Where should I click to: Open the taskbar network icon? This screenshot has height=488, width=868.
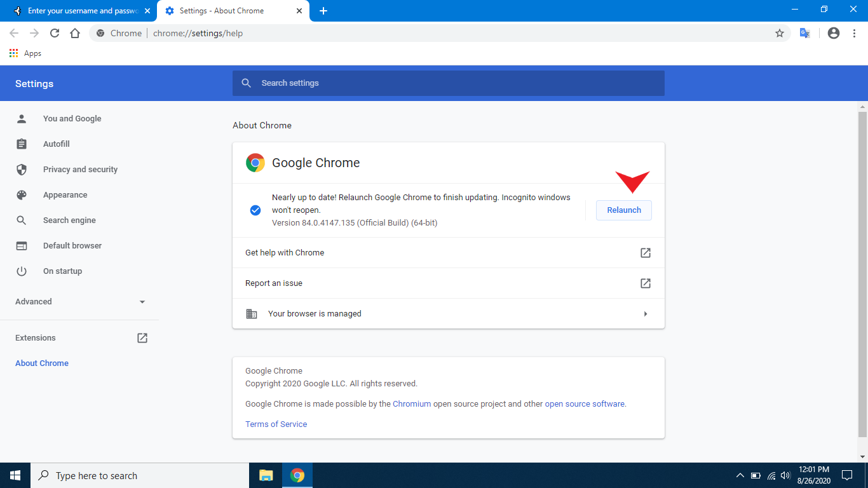(x=771, y=475)
